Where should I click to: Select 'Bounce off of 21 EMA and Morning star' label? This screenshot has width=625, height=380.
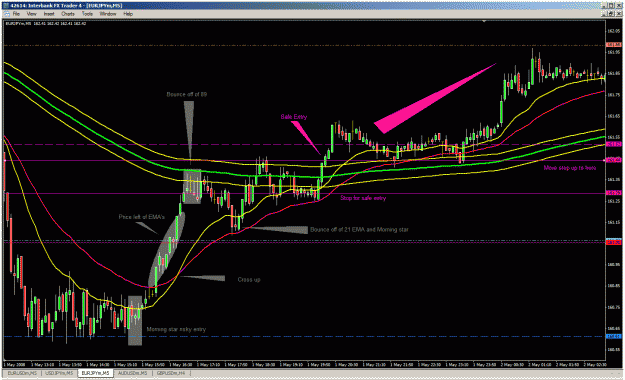(359, 230)
